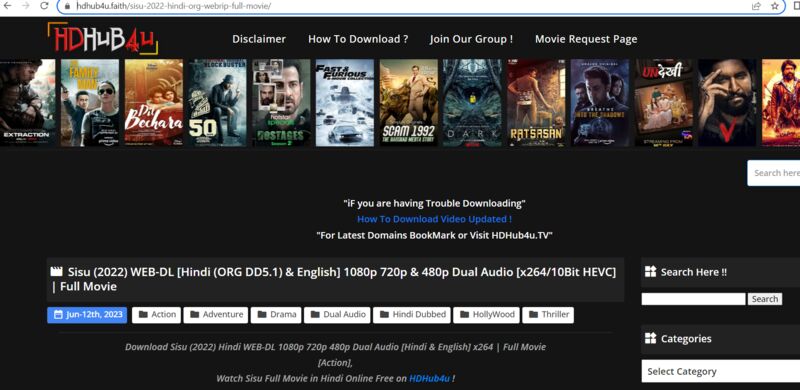This screenshot has height=390, width=800.
Task: Open the Undekhi poster
Action: click(x=664, y=103)
